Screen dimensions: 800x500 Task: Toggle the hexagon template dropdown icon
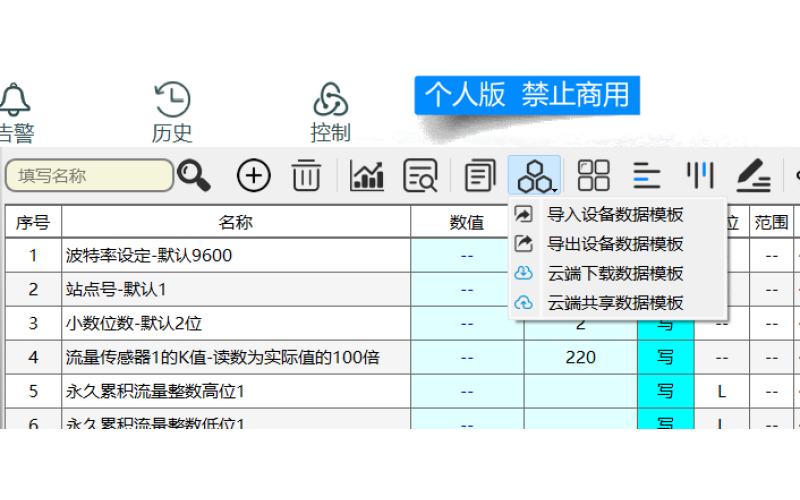click(x=534, y=176)
